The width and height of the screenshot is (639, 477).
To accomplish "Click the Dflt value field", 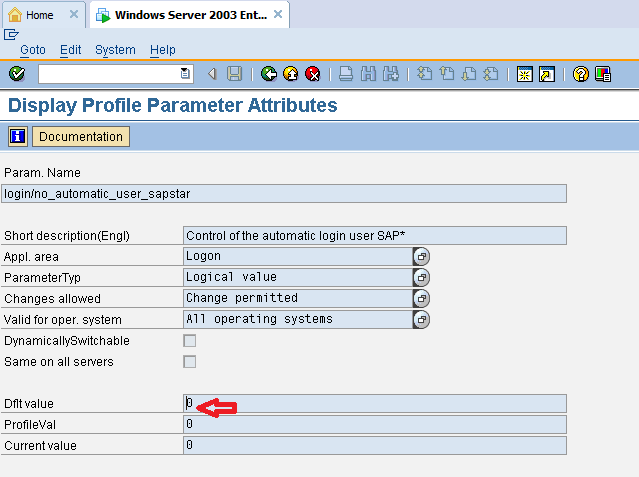I will point(375,403).
